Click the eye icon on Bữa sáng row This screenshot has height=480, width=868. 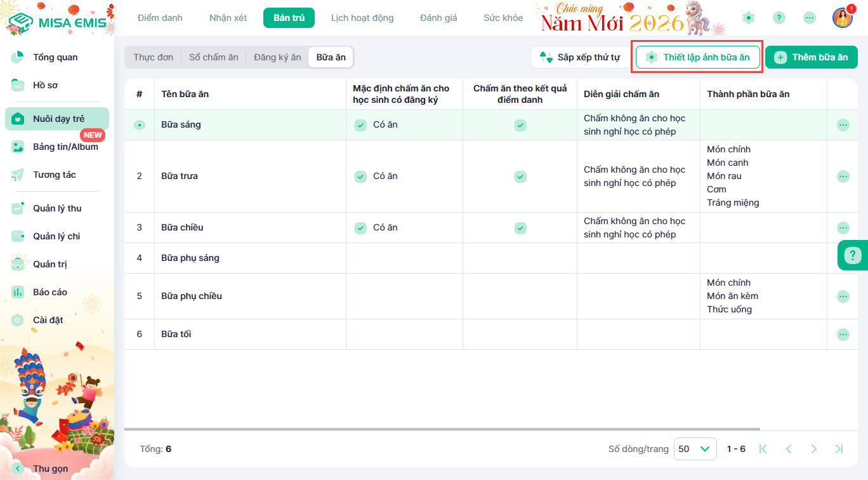tap(140, 125)
